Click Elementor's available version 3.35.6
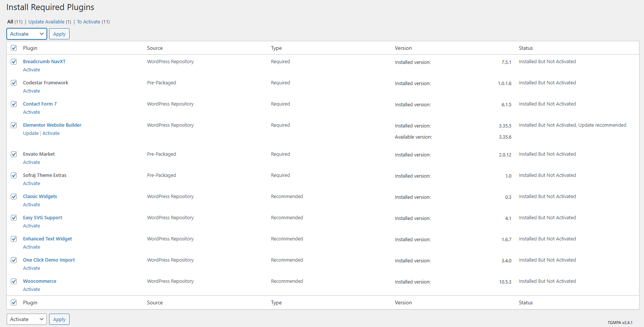 click(x=505, y=137)
